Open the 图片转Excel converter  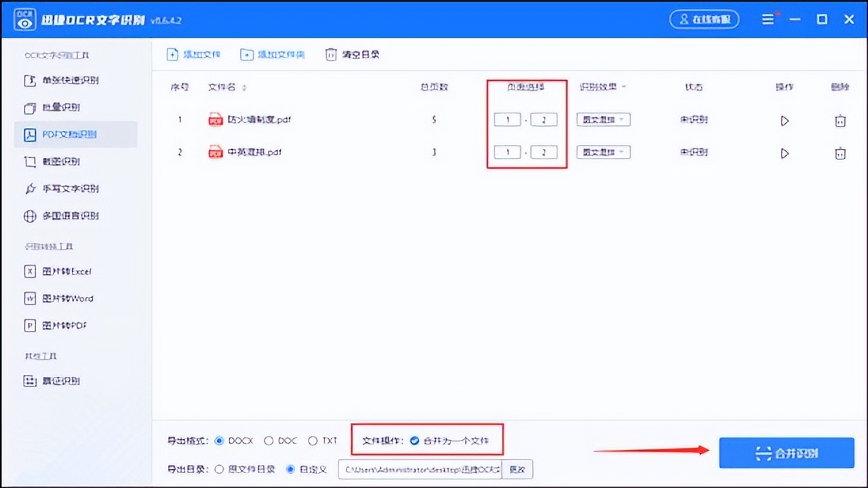pos(61,271)
